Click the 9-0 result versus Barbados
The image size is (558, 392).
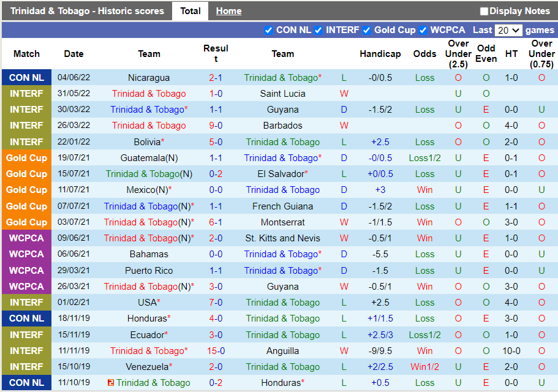tap(216, 126)
